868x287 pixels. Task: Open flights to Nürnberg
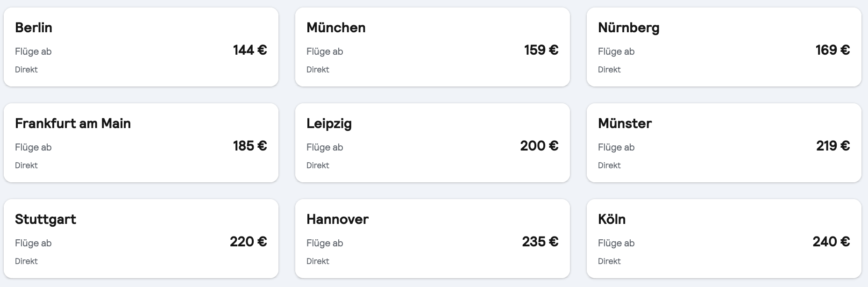pyautogui.click(x=724, y=46)
